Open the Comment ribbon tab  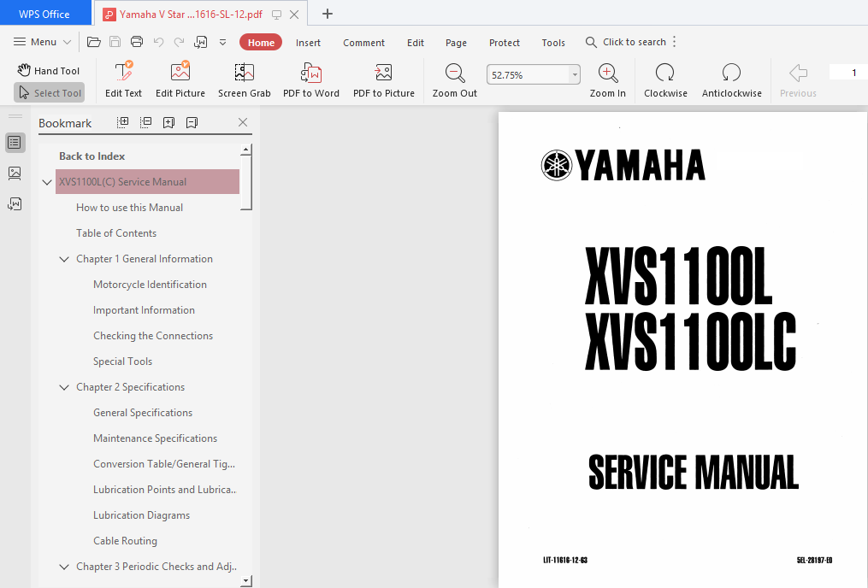[363, 43]
